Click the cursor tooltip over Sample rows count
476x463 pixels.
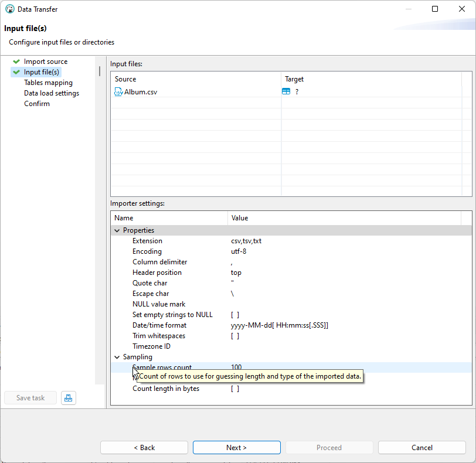[x=249, y=376]
